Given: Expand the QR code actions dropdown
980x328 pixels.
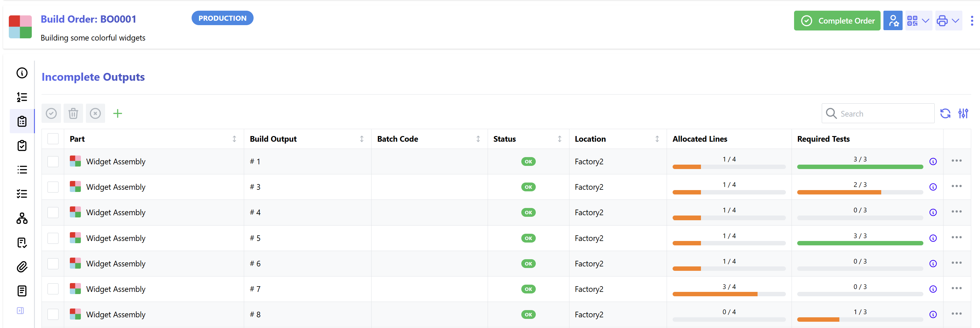Looking at the screenshot, I should [918, 20].
